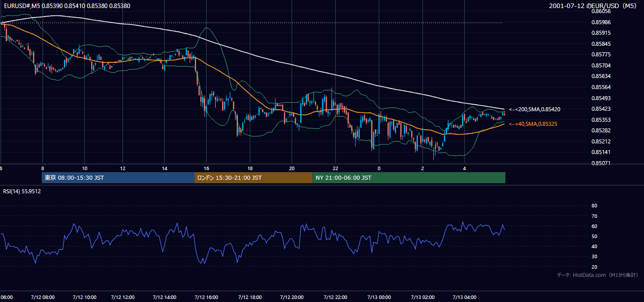Click bottom timestamp 7/12 08:00
The height and width of the screenshot is (302, 644).
pyautogui.click(x=42, y=297)
